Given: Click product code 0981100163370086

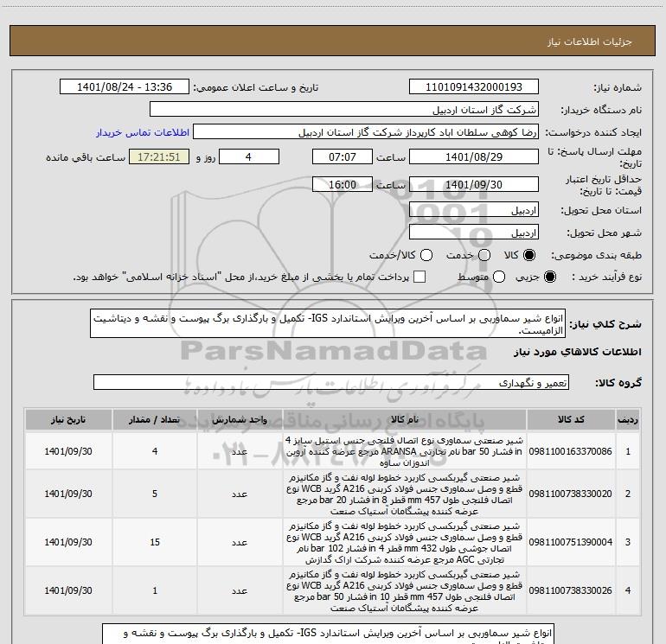Looking at the screenshot, I should point(571,451).
